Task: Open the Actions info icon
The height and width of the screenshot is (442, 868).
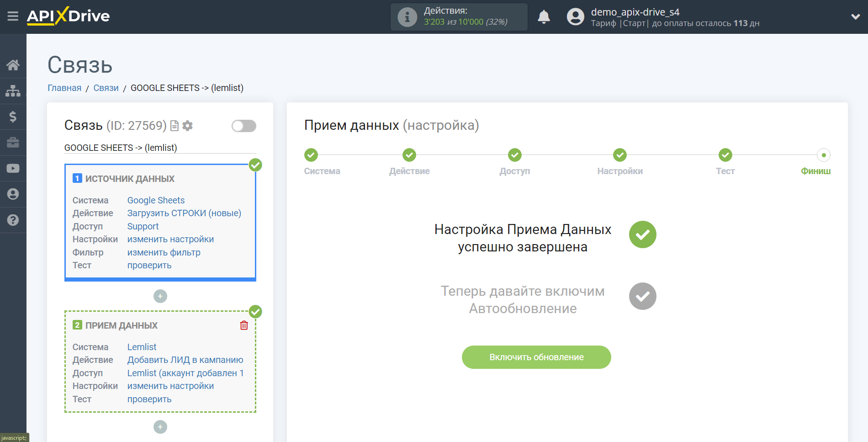Action: coord(407,17)
